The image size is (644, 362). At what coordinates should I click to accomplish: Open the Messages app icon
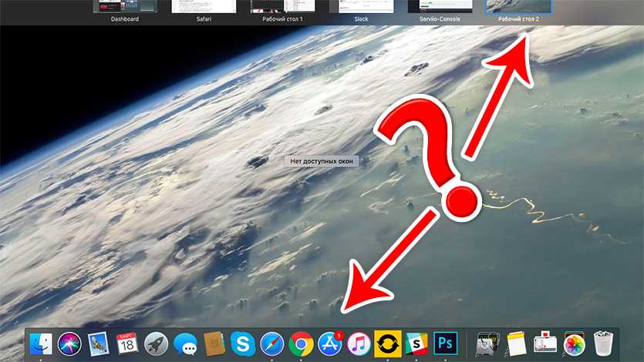(184, 344)
